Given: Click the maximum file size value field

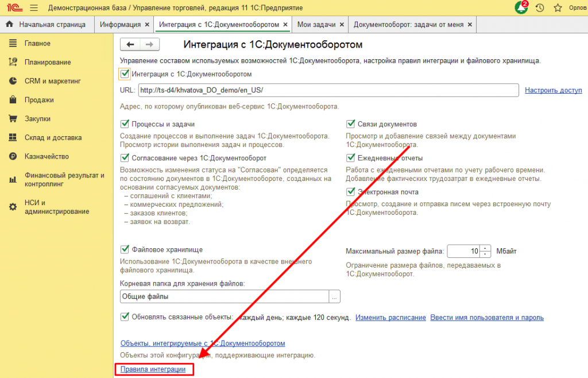Looking at the screenshot, I should pos(464,251).
